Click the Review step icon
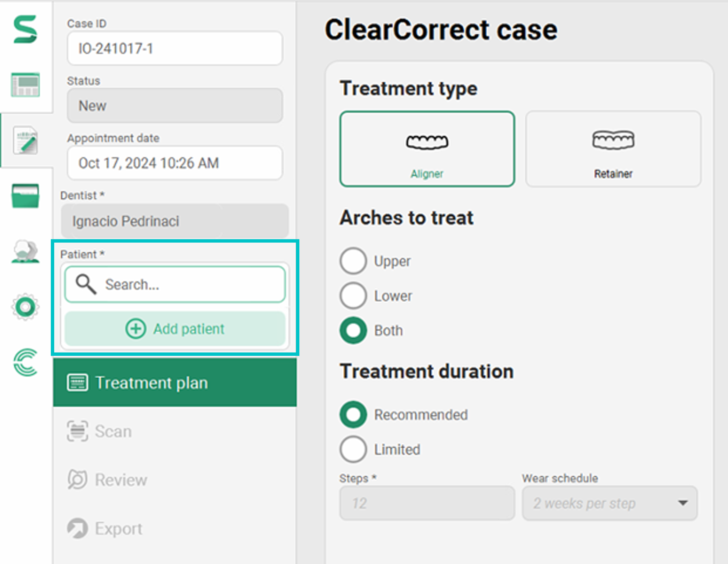The width and height of the screenshot is (728, 564). click(x=77, y=480)
